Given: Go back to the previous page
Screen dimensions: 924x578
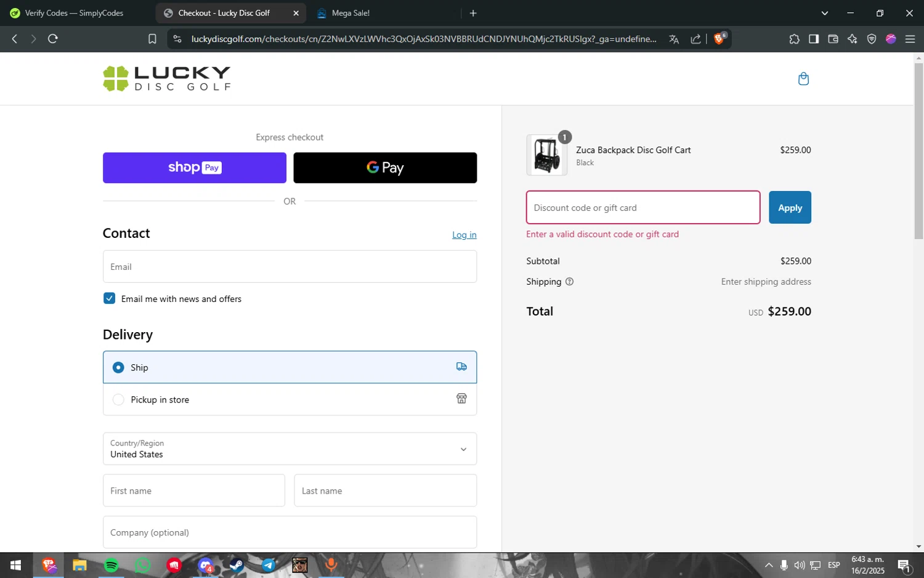Looking at the screenshot, I should tap(15, 39).
